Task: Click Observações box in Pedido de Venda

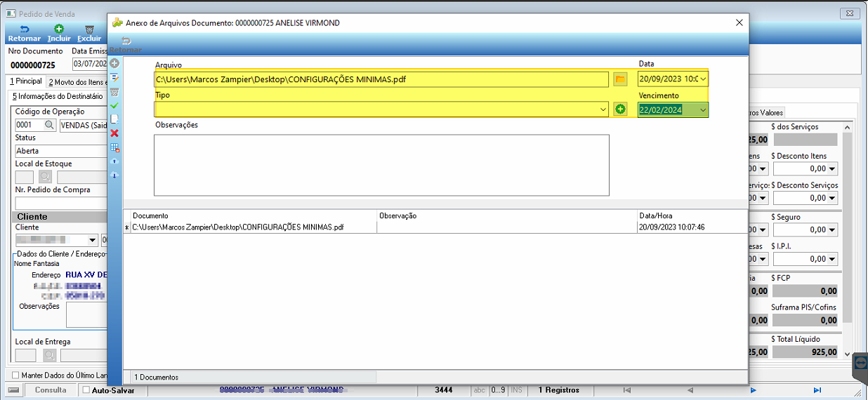Action: pos(86,314)
